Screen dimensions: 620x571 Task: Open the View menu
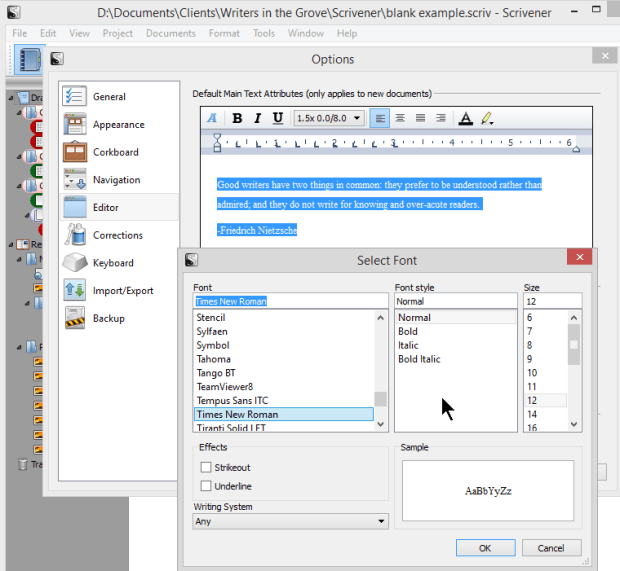79,33
